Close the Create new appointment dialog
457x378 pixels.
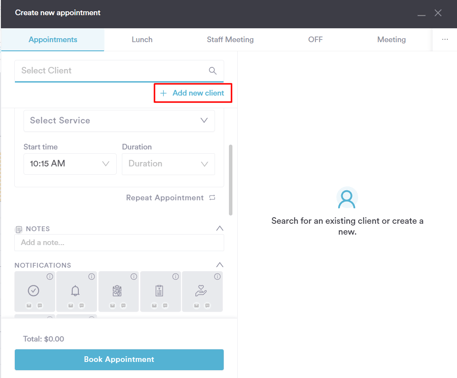438,13
